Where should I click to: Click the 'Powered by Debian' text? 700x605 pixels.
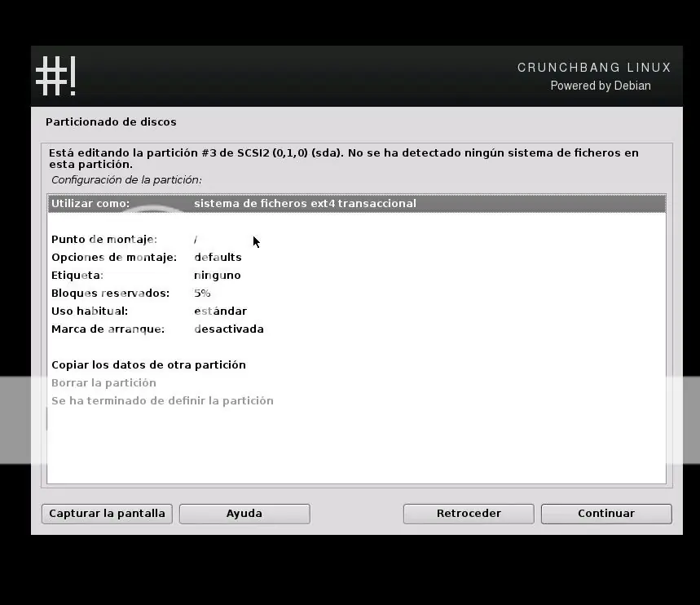[601, 86]
